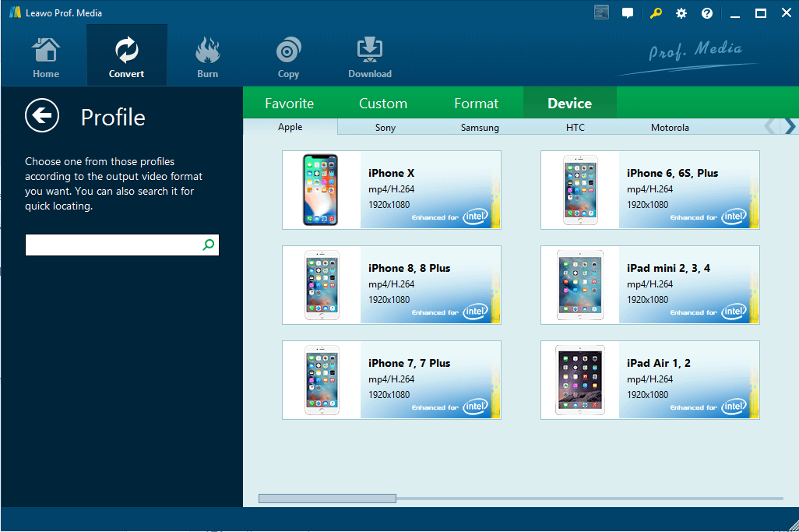Select the Apple brand tab

(290, 127)
